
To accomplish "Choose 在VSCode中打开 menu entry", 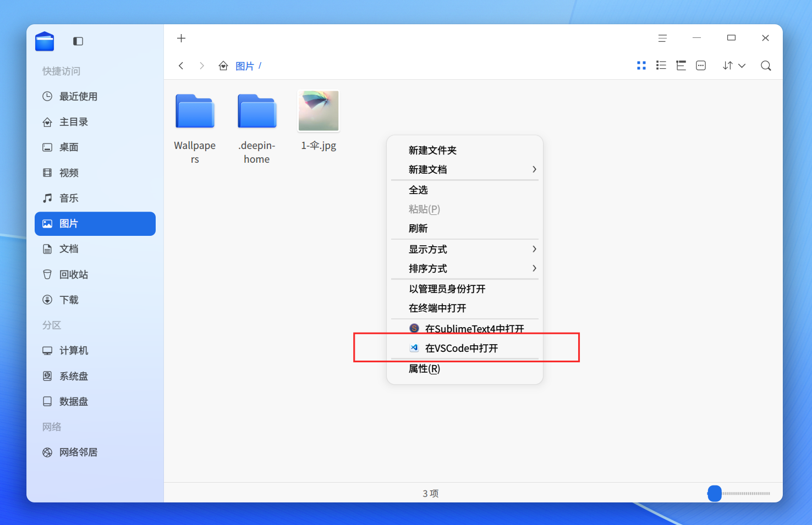I will (x=465, y=349).
